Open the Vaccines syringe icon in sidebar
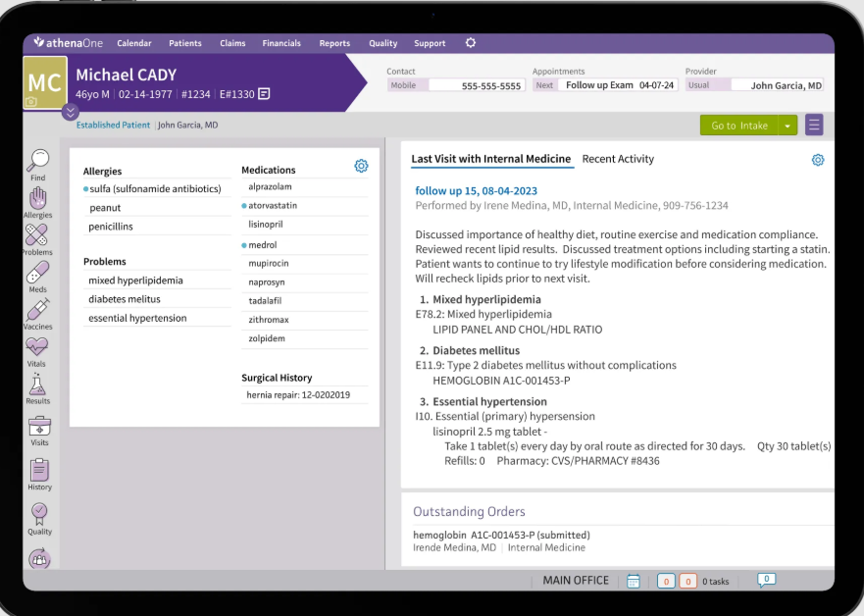 click(x=37, y=310)
